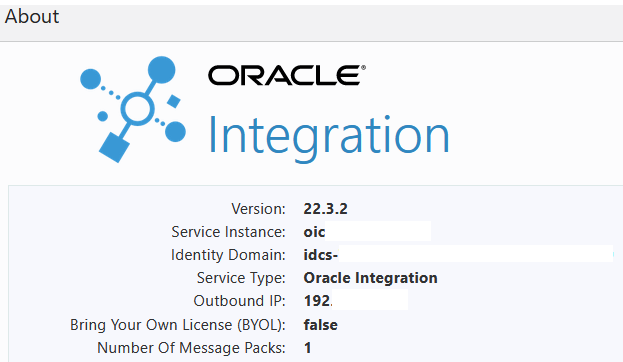Click the Service Instance: label

pos(228,232)
